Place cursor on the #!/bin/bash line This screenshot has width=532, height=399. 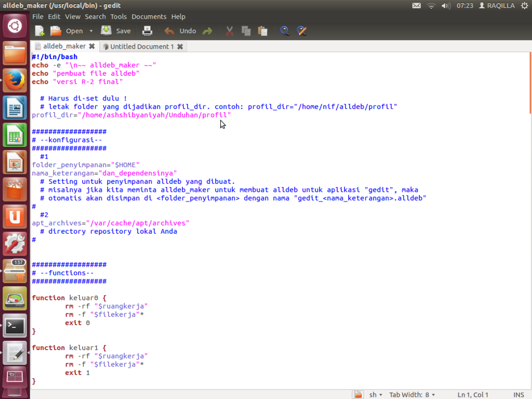(55, 57)
